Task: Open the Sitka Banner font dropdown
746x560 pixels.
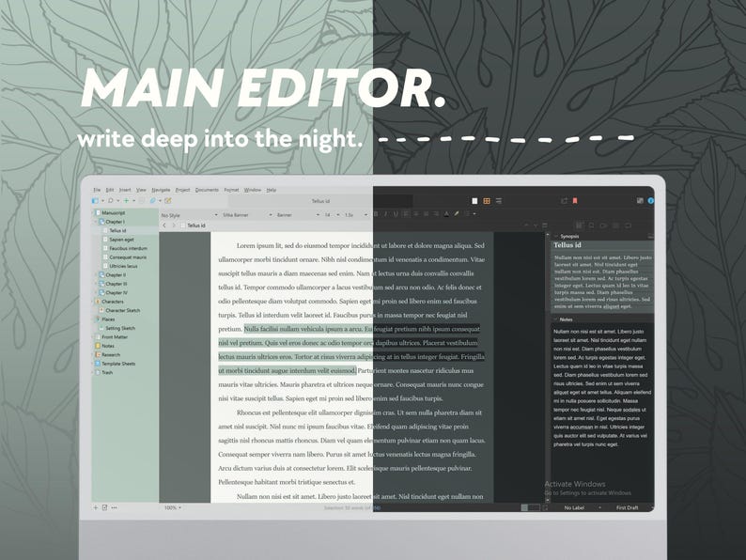Action: pos(247,215)
